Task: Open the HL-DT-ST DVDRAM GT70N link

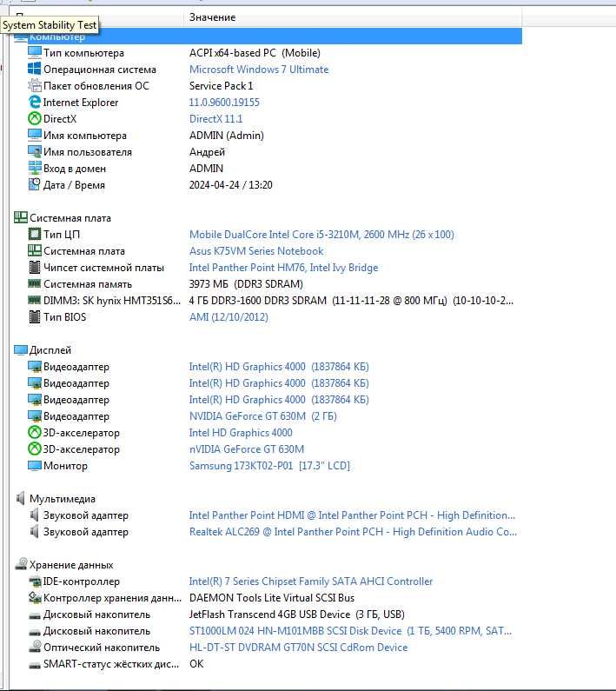Action: coord(298,648)
